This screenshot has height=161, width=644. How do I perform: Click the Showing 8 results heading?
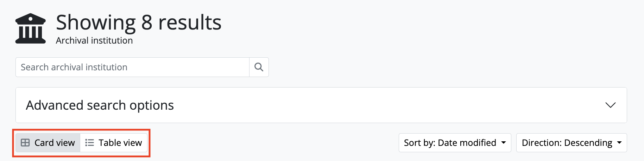pos(139,22)
